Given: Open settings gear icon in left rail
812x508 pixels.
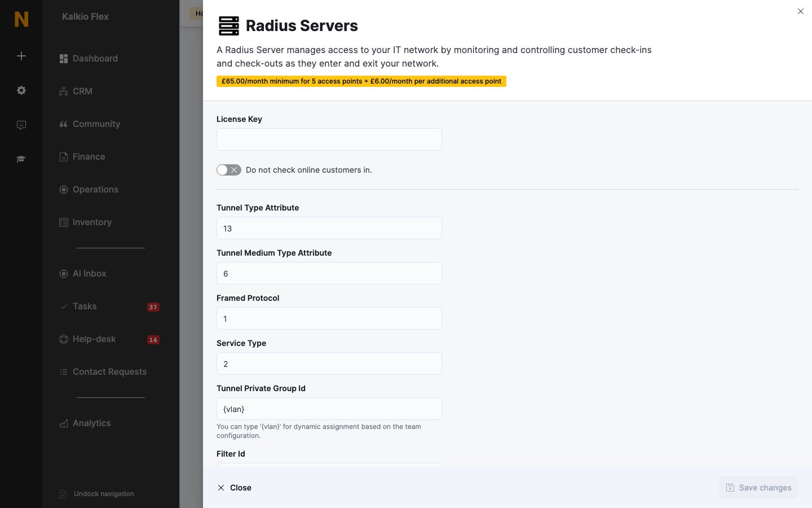Looking at the screenshot, I should [x=21, y=90].
